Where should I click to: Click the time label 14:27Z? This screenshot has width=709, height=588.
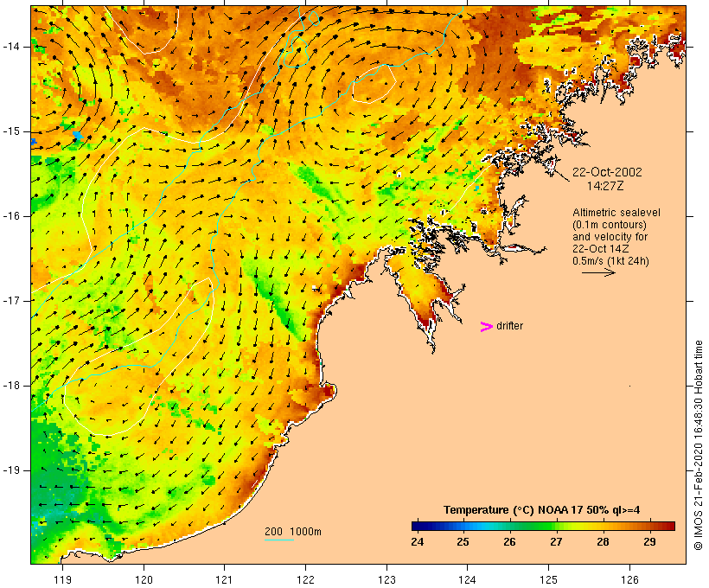[x=605, y=185]
